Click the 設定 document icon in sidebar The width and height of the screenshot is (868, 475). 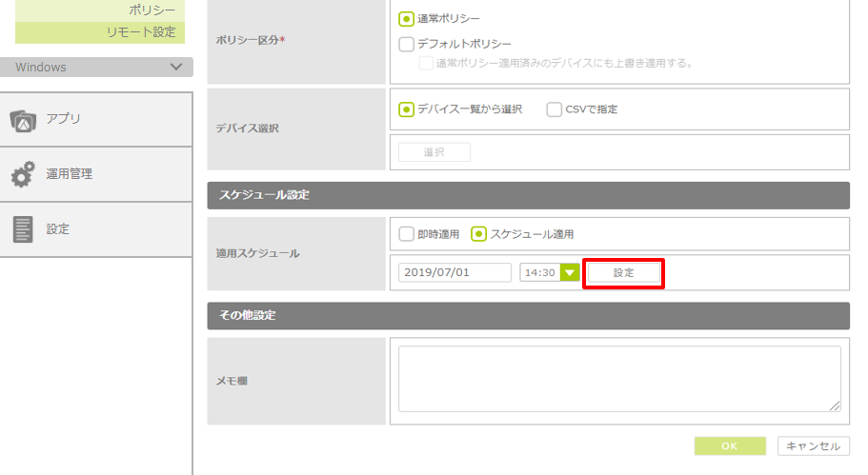click(x=23, y=229)
